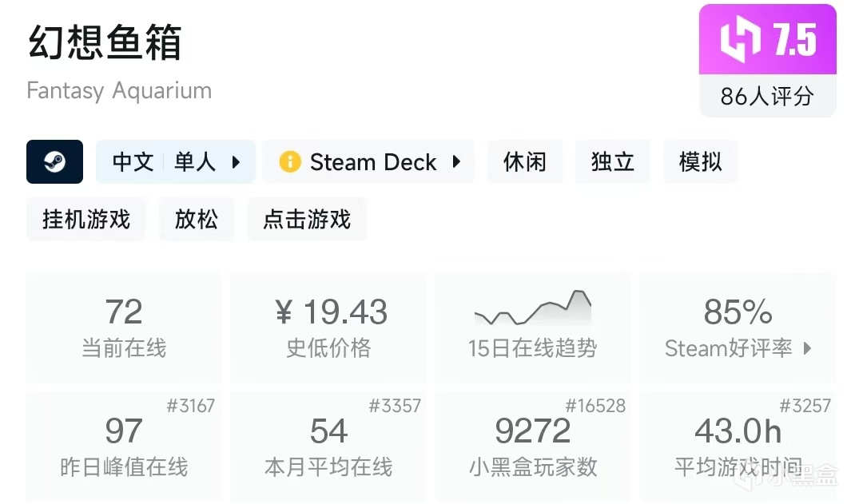This screenshot has width=863, height=504.
Task: Expand the 中文 单人 tag arrow
Action: point(236,162)
